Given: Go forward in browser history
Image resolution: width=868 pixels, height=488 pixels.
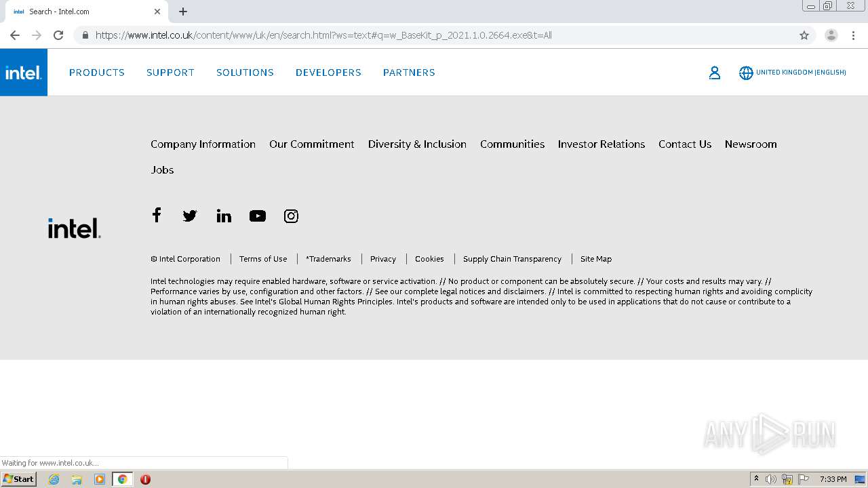Looking at the screenshot, I should coord(37,35).
